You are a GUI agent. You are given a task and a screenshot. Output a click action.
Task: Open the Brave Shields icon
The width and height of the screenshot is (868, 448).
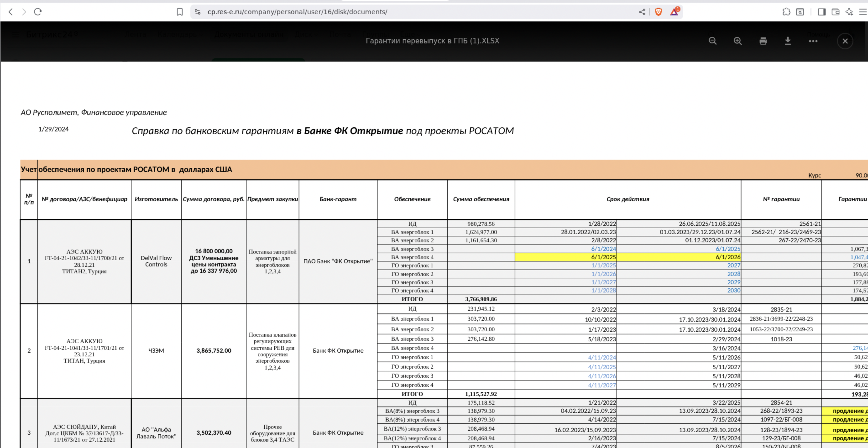(x=658, y=12)
